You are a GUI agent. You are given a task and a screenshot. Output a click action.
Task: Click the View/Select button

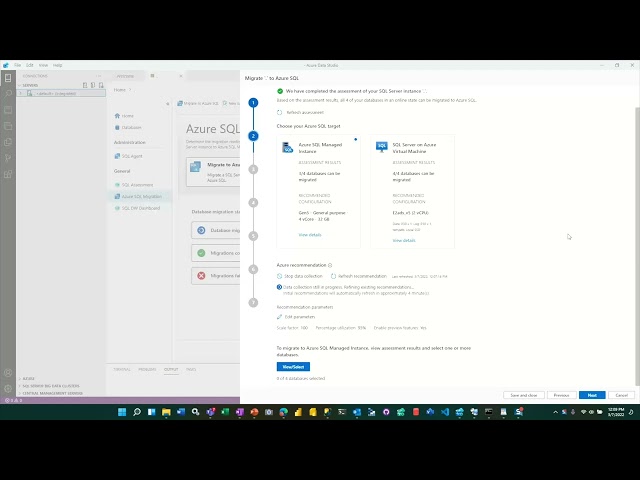point(293,367)
